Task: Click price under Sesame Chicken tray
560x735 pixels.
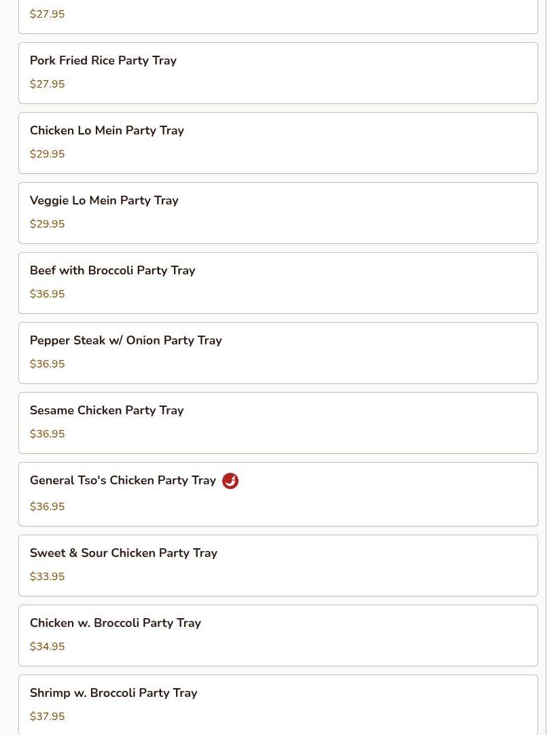Action: [x=48, y=434]
